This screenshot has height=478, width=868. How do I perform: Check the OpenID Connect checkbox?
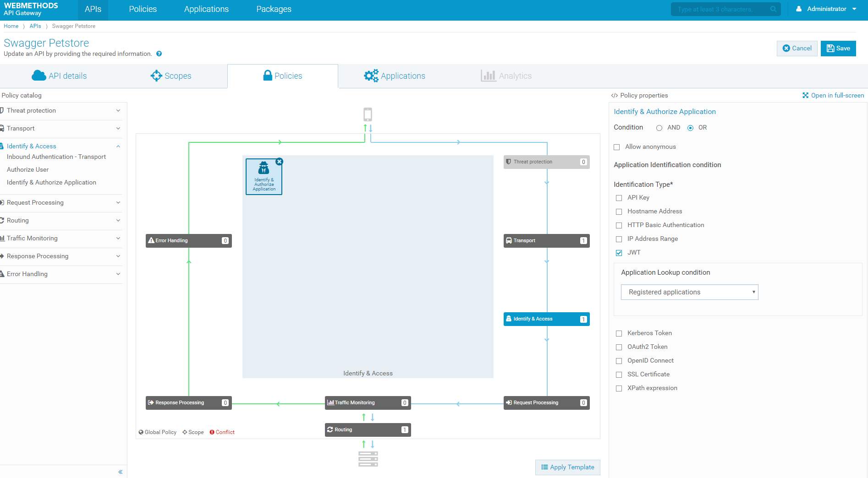tap(619, 361)
